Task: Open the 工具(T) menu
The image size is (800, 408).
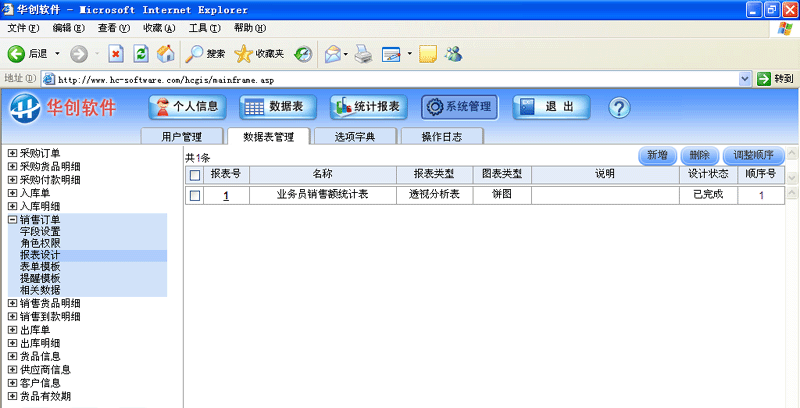Action: [204, 27]
